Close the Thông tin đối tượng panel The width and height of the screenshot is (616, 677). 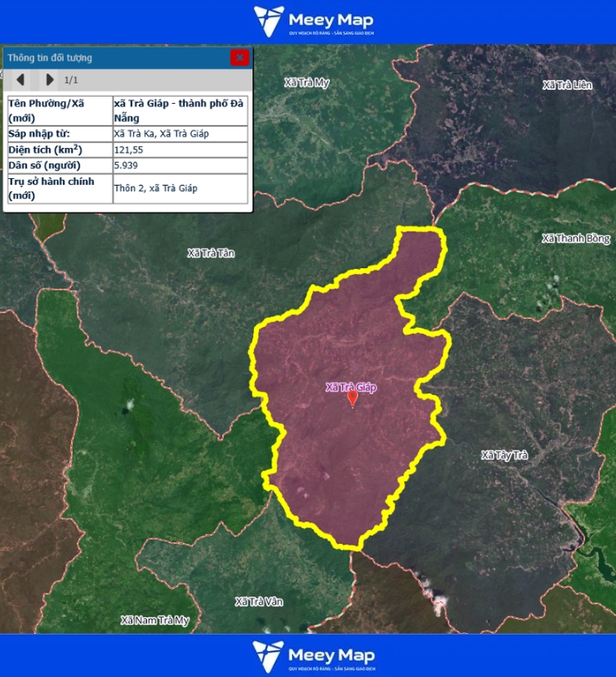pos(239,58)
